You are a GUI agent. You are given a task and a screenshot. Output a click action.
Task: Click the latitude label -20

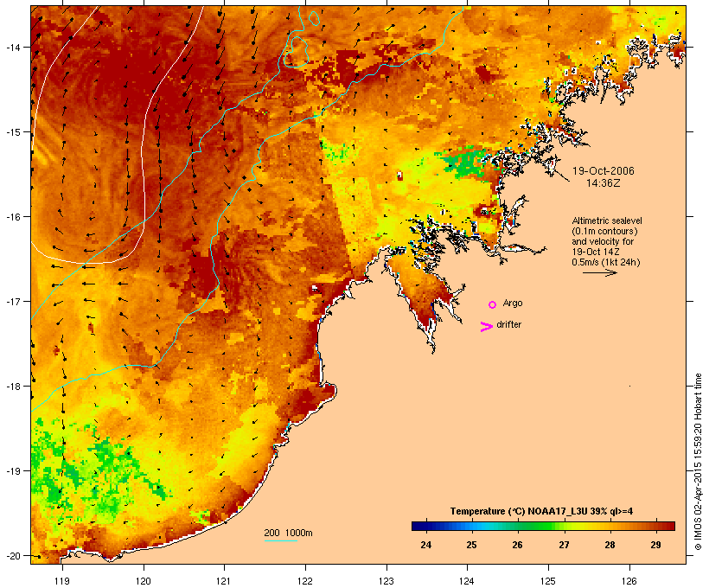[12, 556]
